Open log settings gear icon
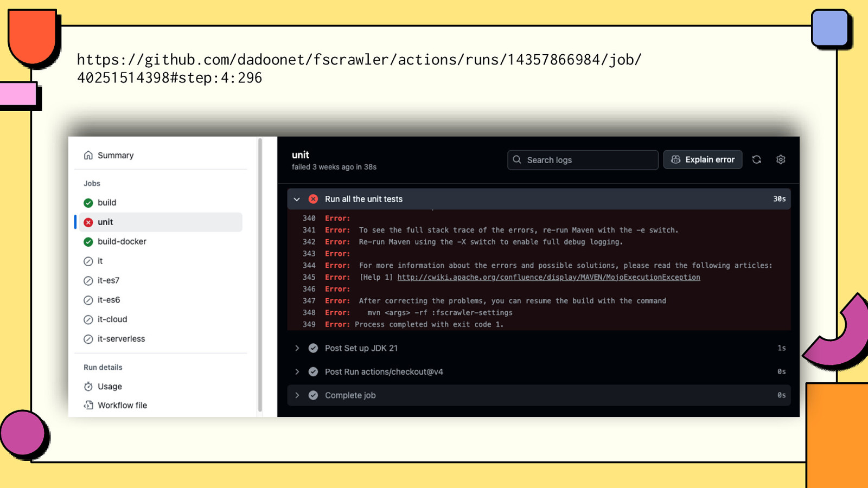Image resolution: width=868 pixels, height=488 pixels. point(781,159)
